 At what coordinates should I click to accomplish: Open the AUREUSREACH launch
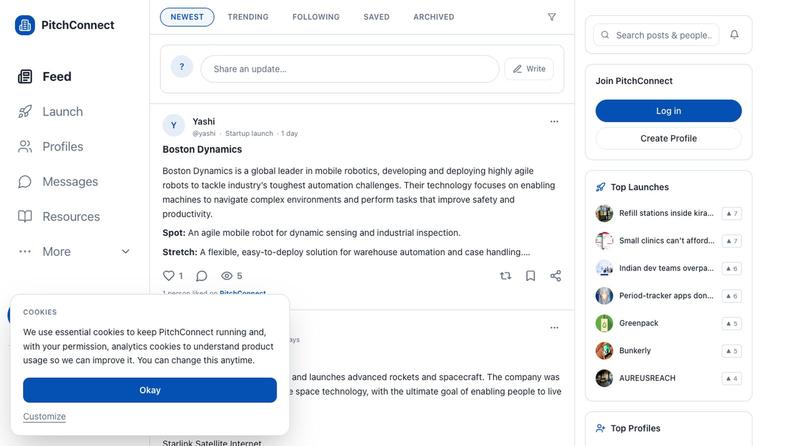[x=647, y=379]
